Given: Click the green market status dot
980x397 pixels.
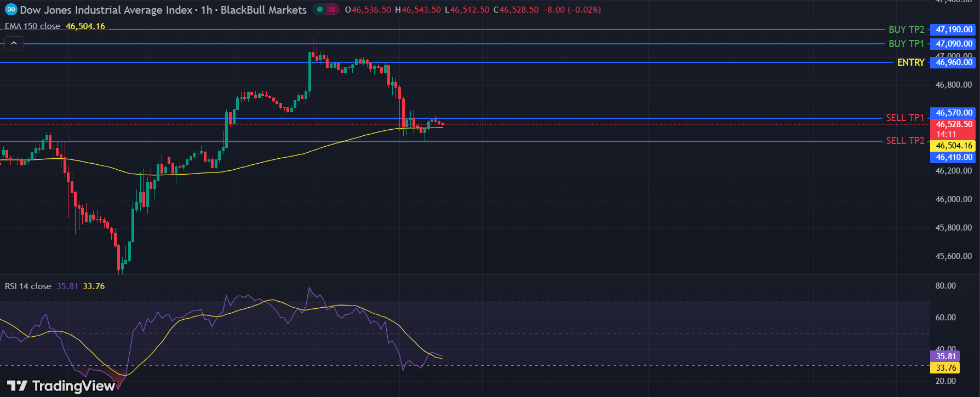Looking at the screenshot, I should point(320,10).
